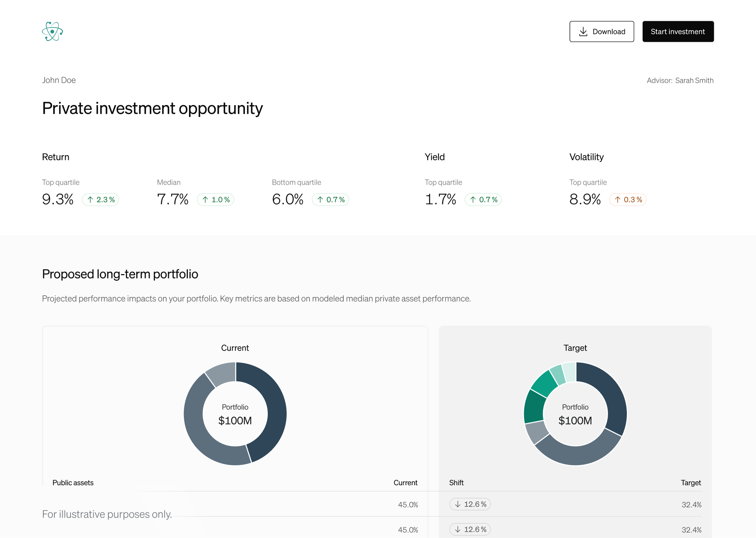Select the 0.7% arrow badge under Bottom quartile
The width and height of the screenshot is (756, 538).
click(330, 199)
